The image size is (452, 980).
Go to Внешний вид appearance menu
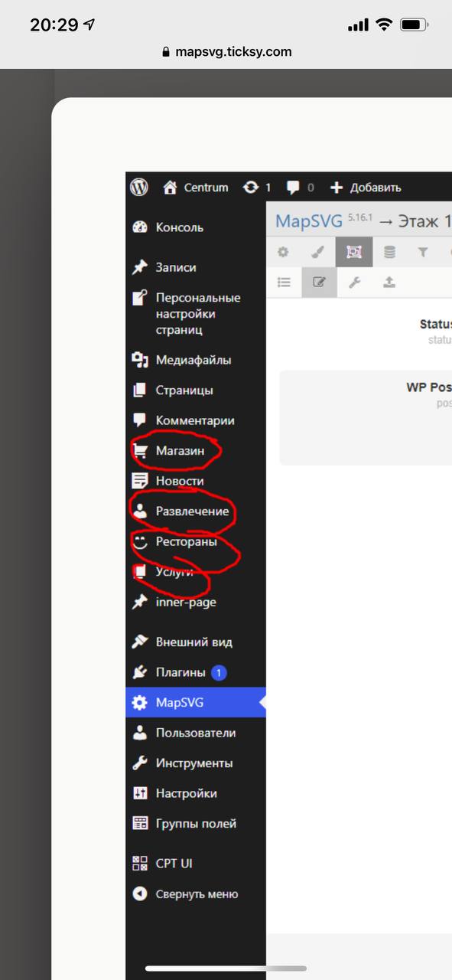pyautogui.click(x=196, y=642)
